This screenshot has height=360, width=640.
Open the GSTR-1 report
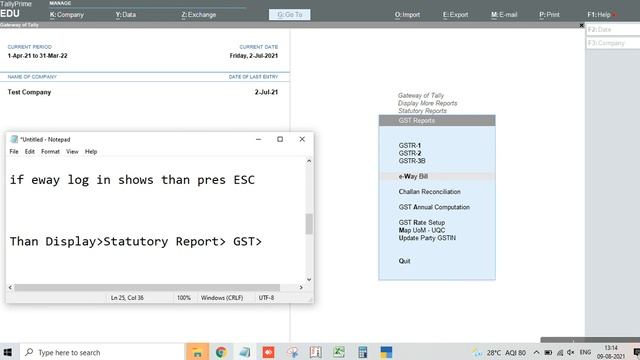pos(409,145)
